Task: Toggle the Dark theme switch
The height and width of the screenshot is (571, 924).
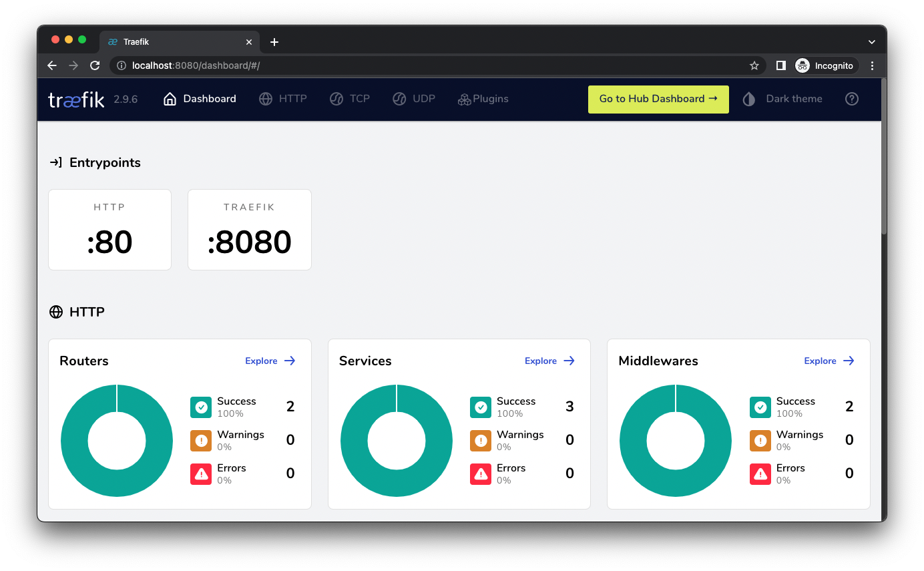Action: click(x=782, y=99)
